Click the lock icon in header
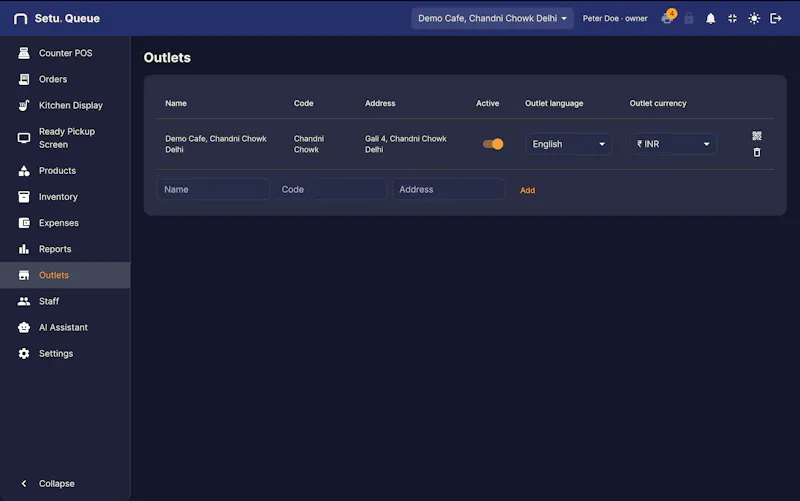 coord(689,18)
